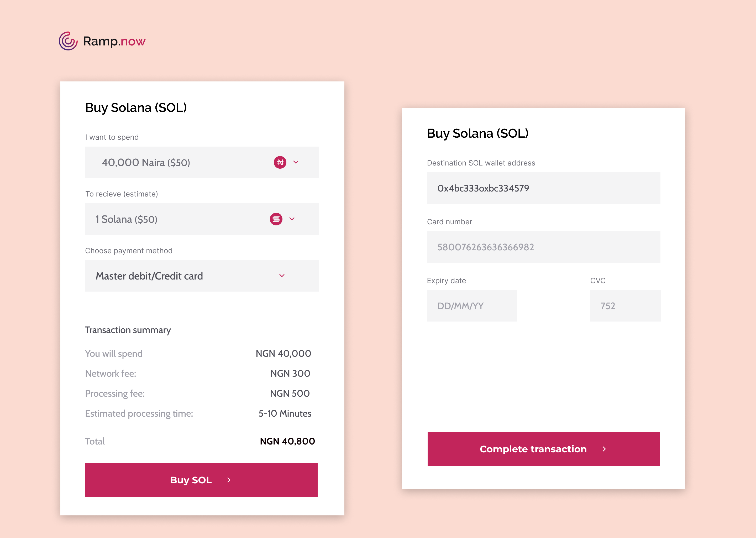
Task: Click the Transaction summary heading
Action: pyautogui.click(x=128, y=330)
